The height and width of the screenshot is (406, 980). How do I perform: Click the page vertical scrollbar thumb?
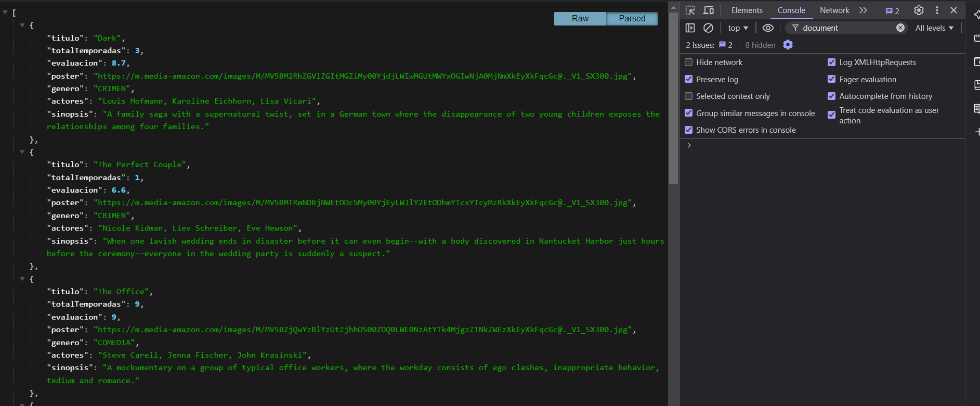tap(673, 98)
